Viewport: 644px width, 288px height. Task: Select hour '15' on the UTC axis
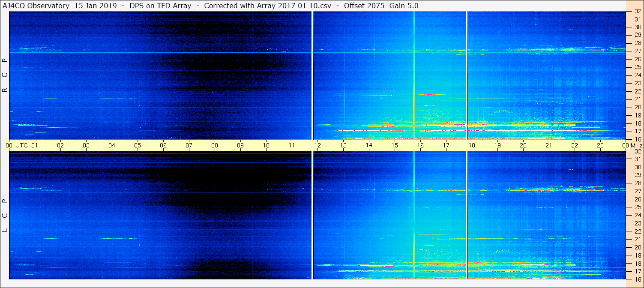coord(395,145)
